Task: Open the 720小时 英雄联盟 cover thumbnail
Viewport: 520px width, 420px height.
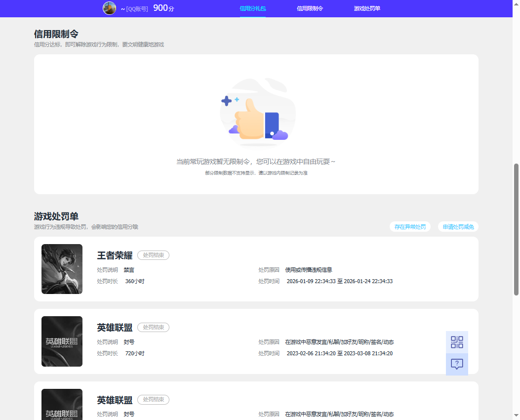Action: (x=62, y=341)
